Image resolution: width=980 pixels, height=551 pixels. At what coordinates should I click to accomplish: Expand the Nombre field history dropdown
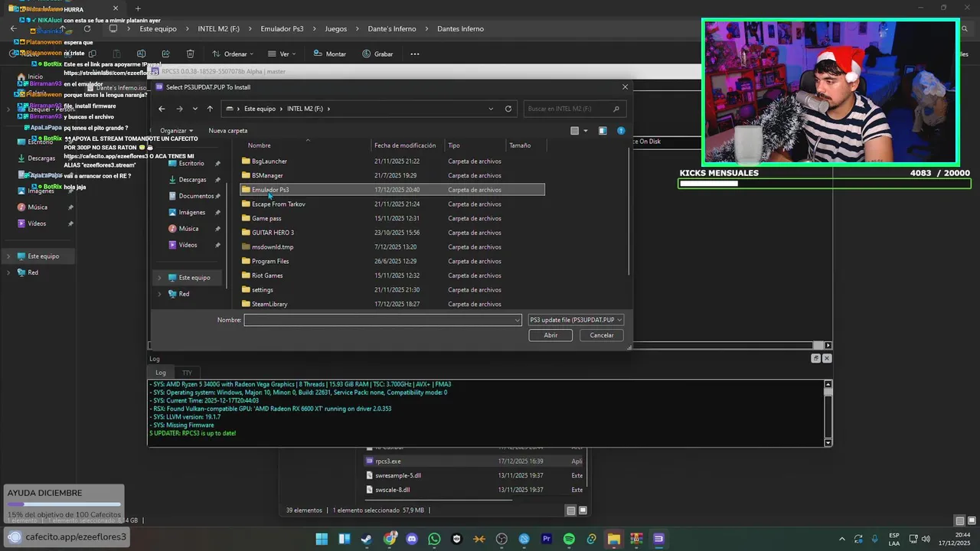(x=518, y=320)
